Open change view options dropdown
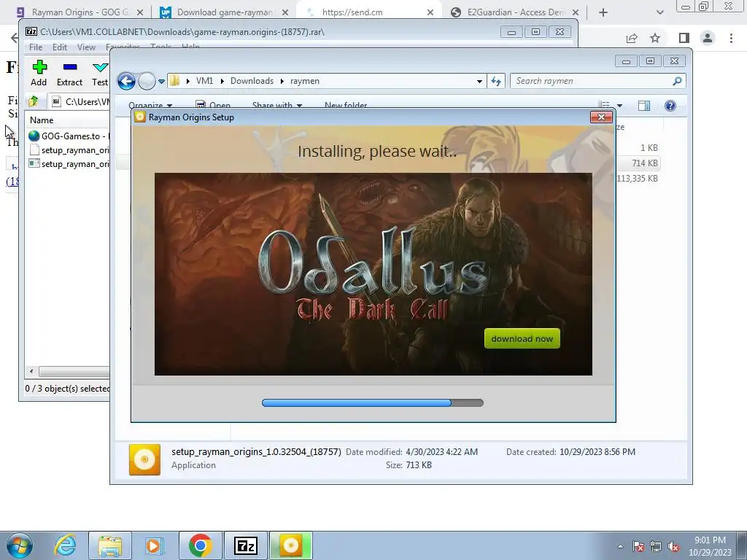The height and width of the screenshot is (560, 747). point(619,105)
